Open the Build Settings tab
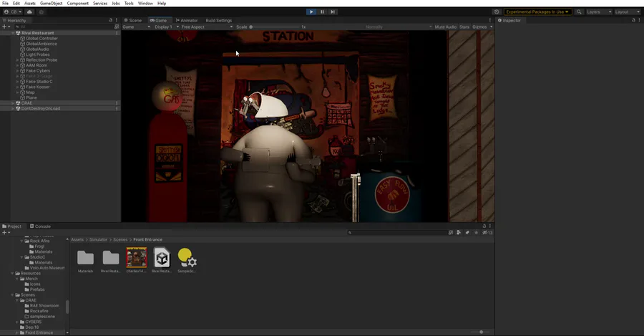 pyautogui.click(x=218, y=20)
